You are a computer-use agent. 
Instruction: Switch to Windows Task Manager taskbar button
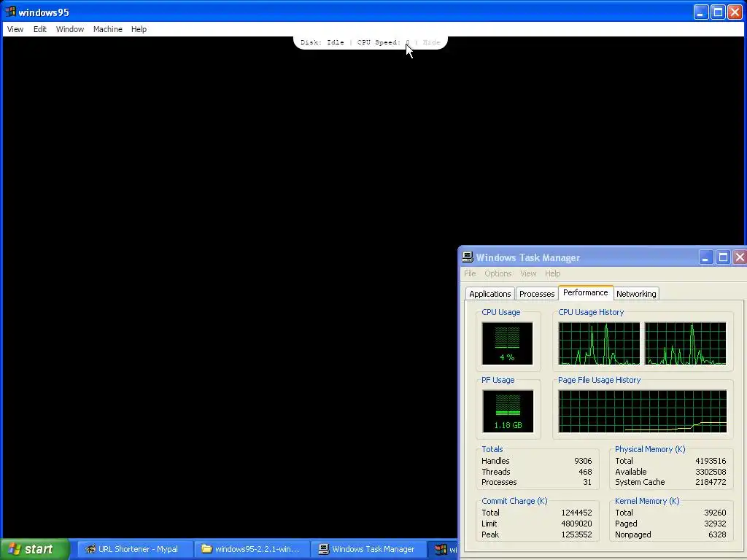click(x=368, y=549)
